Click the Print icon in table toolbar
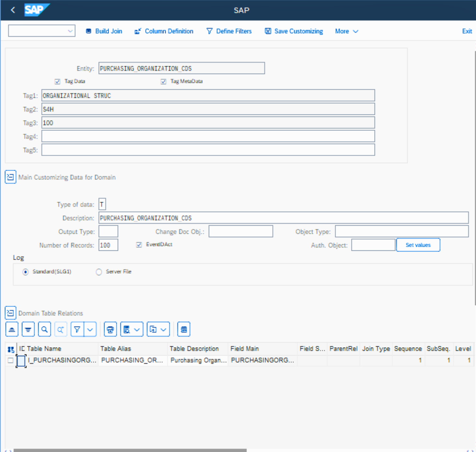 tap(110, 329)
